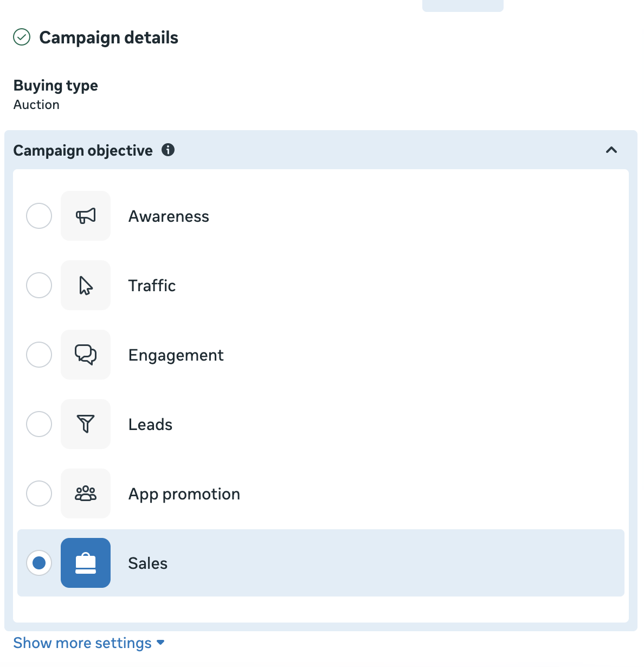This screenshot has height=667, width=644.
Task: Select the Engagement radio button
Action: coord(38,355)
